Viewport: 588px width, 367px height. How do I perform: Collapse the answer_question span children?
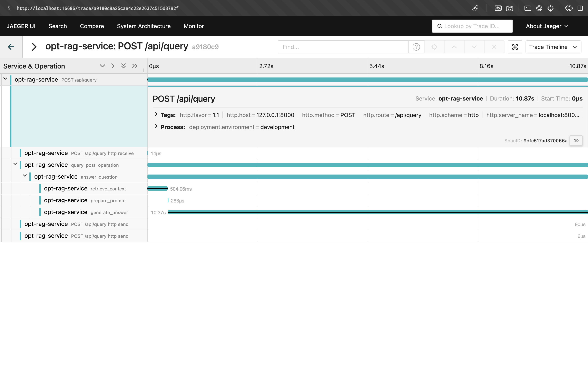25,176
